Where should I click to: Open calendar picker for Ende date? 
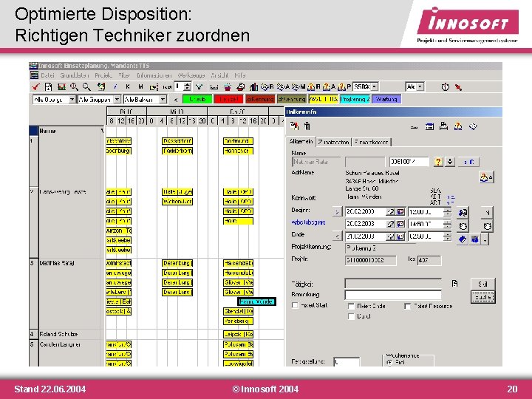point(400,236)
